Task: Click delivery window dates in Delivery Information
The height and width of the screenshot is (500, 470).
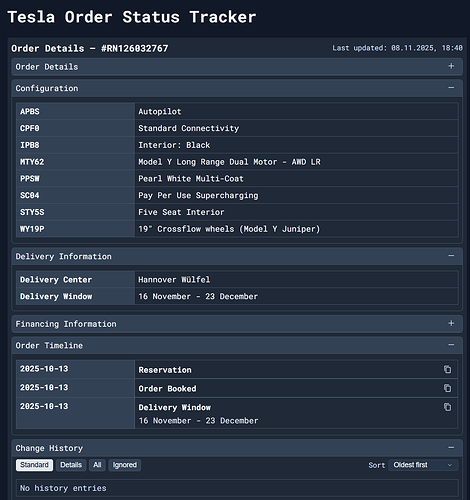Action: (198, 296)
